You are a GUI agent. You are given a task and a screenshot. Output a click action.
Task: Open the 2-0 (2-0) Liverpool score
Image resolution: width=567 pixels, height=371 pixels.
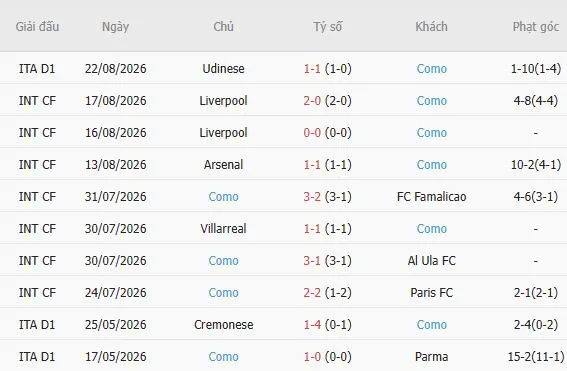327,101
